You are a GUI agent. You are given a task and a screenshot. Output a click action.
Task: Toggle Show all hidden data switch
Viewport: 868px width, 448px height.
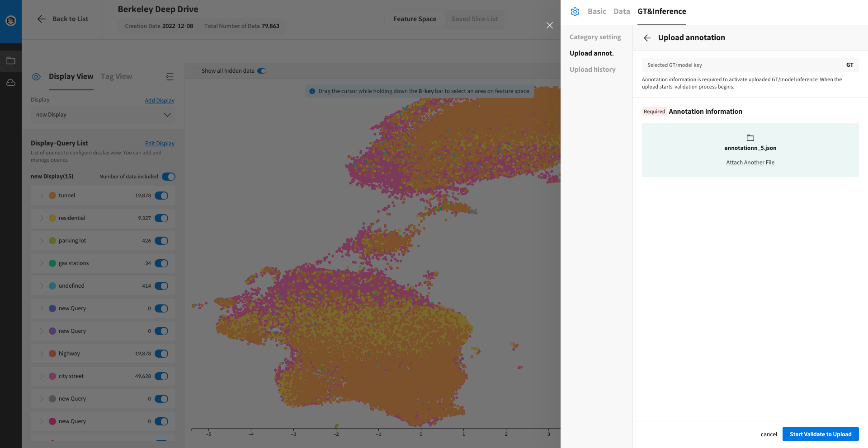(x=262, y=71)
